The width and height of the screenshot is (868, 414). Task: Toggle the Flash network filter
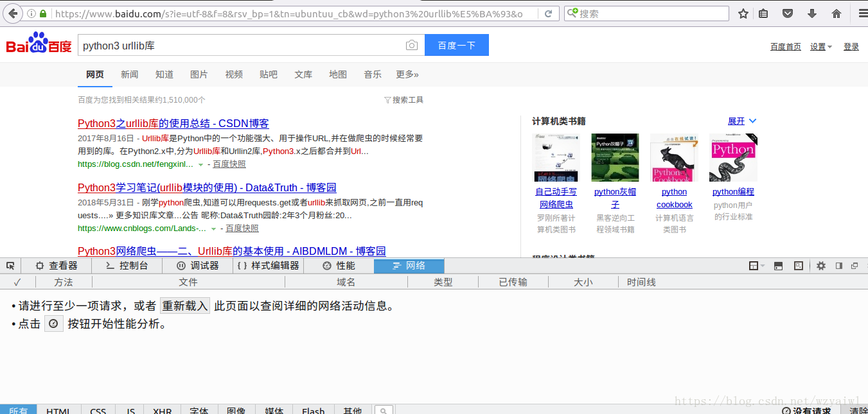[x=314, y=410]
